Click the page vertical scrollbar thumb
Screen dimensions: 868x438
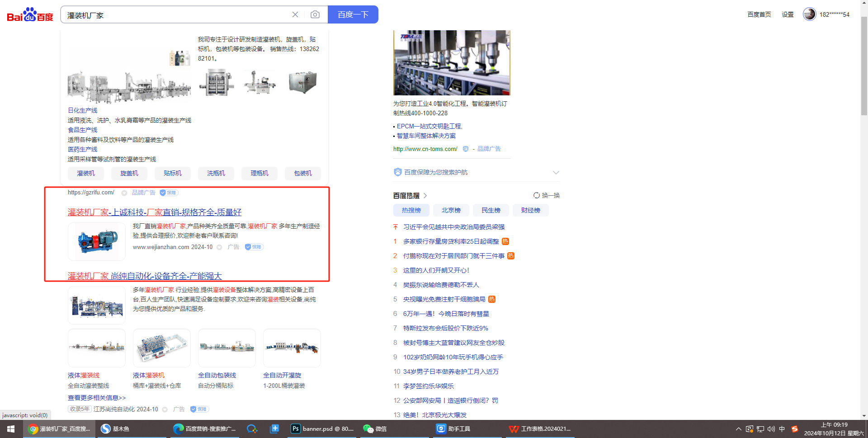[864, 66]
